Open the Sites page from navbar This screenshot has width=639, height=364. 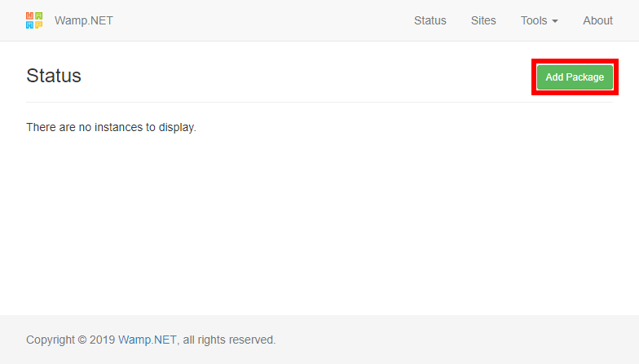pos(483,20)
